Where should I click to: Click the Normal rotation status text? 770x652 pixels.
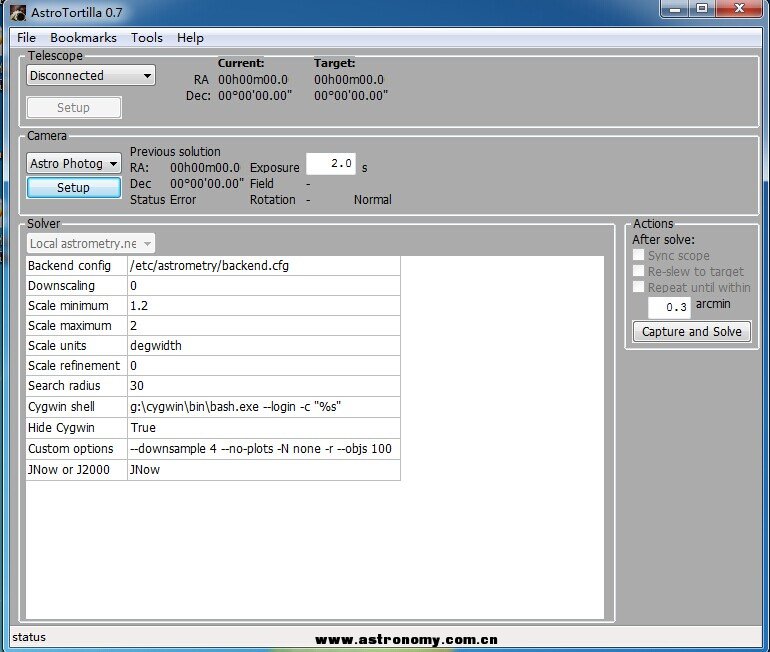coord(373,200)
